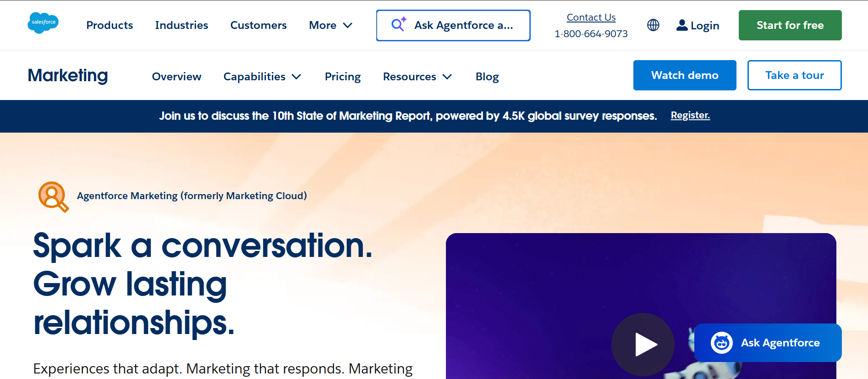The height and width of the screenshot is (379, 868).
Task: Open the Industries menu
Action: (x=181, y=25)
